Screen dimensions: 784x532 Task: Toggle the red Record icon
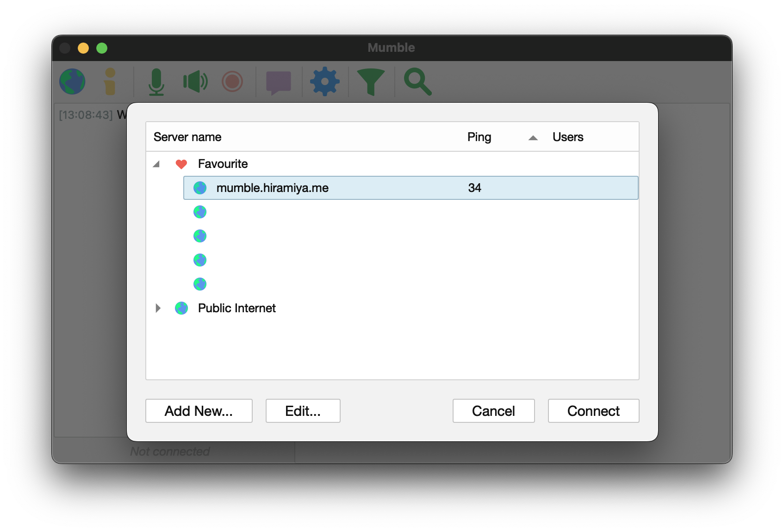pyautogui.click(x=232, y=82)
